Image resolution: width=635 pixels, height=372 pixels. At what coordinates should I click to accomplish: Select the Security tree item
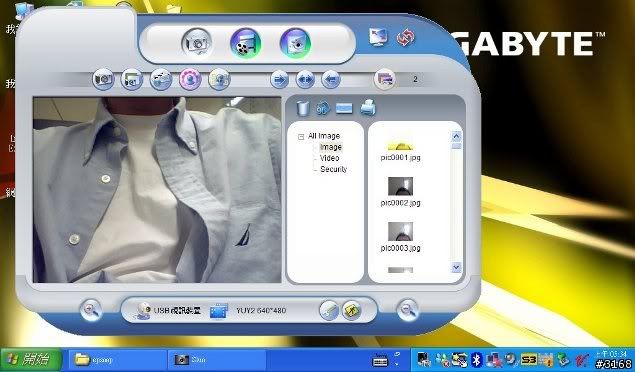click(x=333, y=169)
